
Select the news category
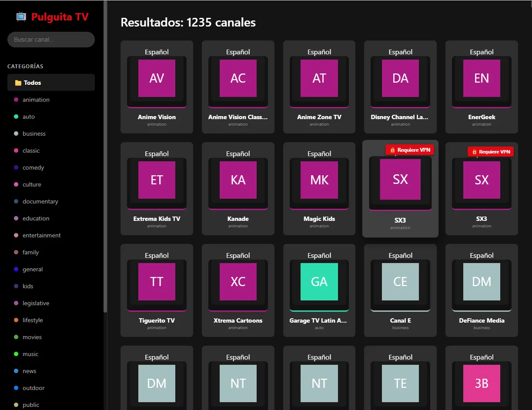pyautogui.click(x=29, y=371)
